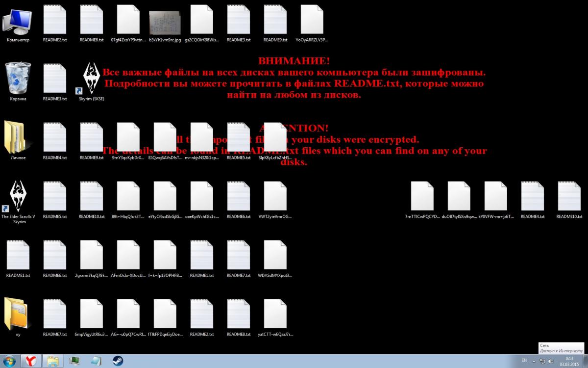This screenshot has height=368, width=588.
Task: Select the file AG+-u0pQ7CwRI
Action: [x=128, y=317]
